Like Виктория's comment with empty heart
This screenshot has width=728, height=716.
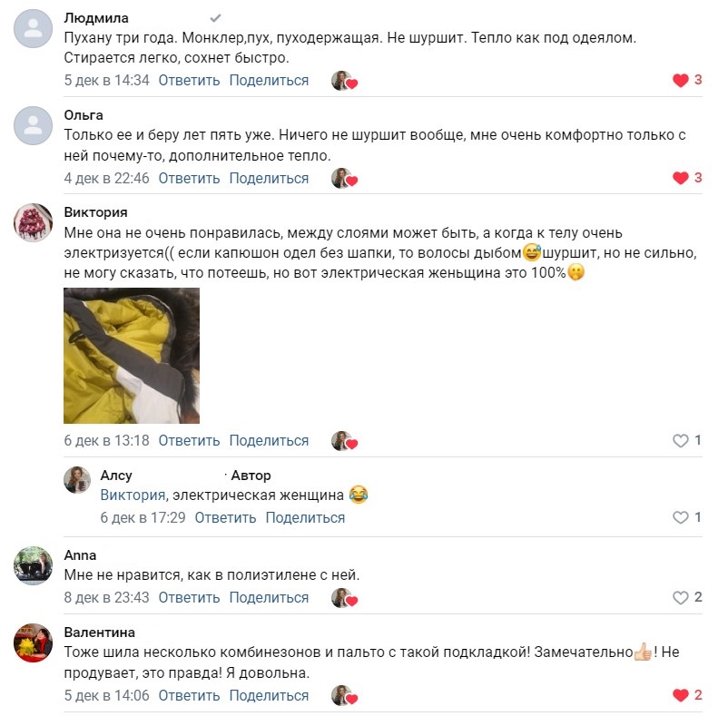tap(680, 440)
